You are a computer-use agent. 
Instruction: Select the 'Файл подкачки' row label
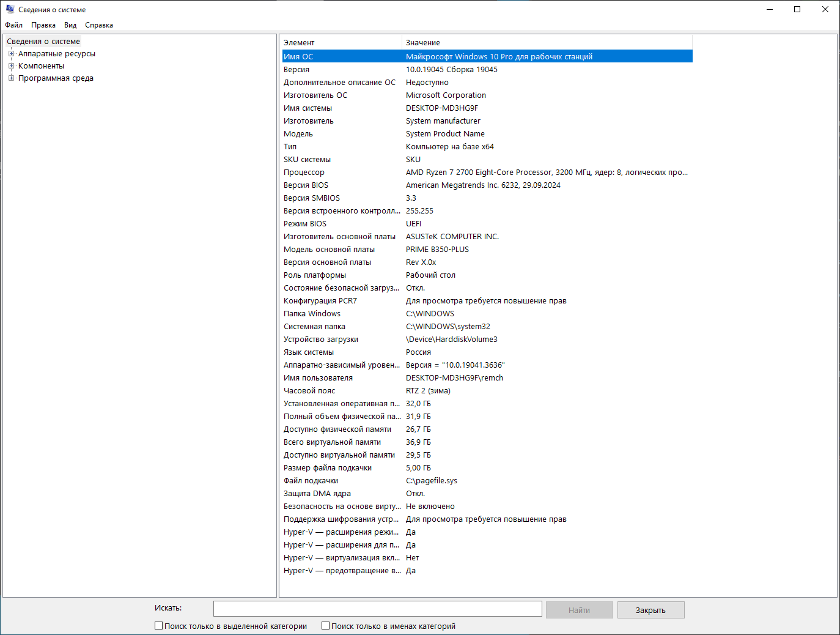point(311,481)
